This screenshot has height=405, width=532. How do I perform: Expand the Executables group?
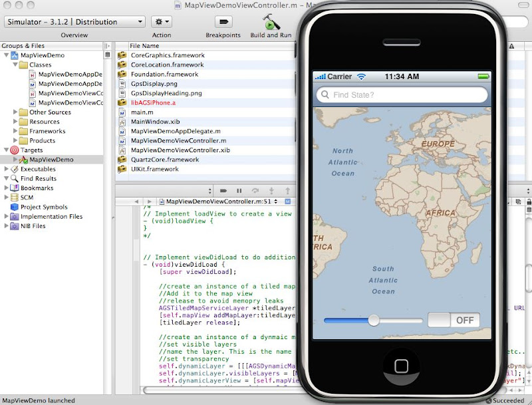(x=7, y=168)
